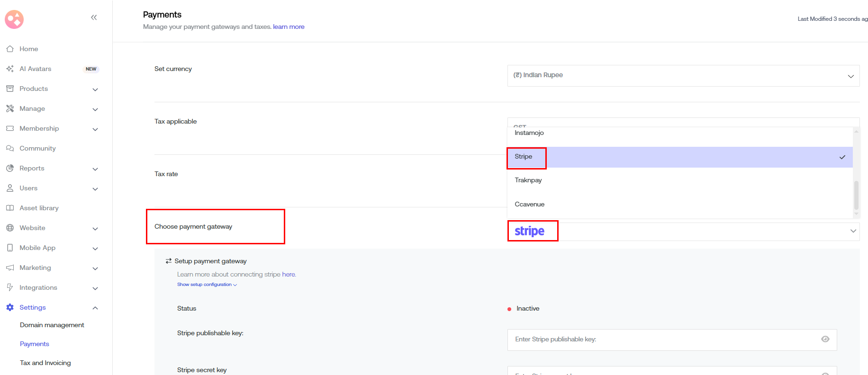Collapse the sidebar with double-chevron icon
This screenshot has width=868, height=375.
tap(94, 18)
